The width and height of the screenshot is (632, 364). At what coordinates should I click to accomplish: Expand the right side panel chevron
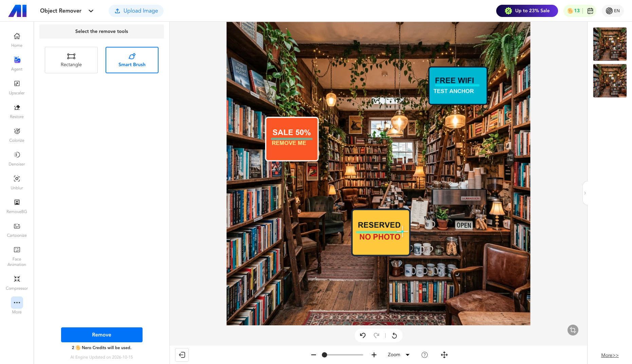point(585,193)
